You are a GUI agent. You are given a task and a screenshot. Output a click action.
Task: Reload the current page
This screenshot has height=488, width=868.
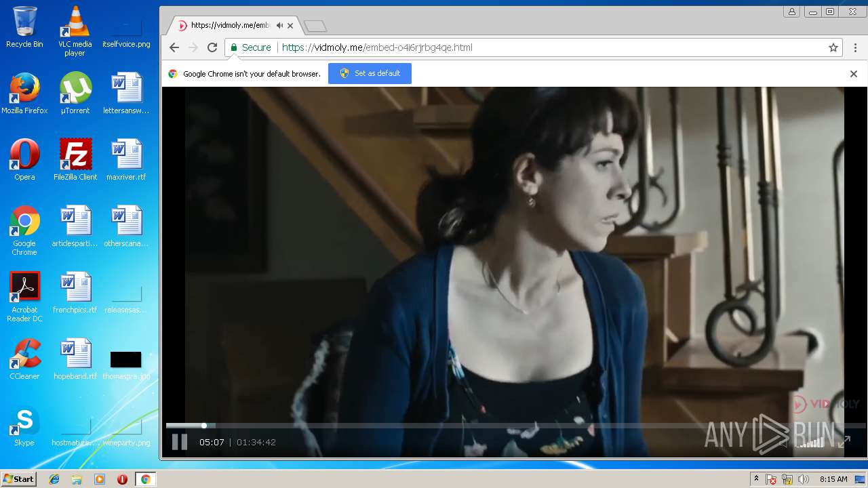[212, 47]
